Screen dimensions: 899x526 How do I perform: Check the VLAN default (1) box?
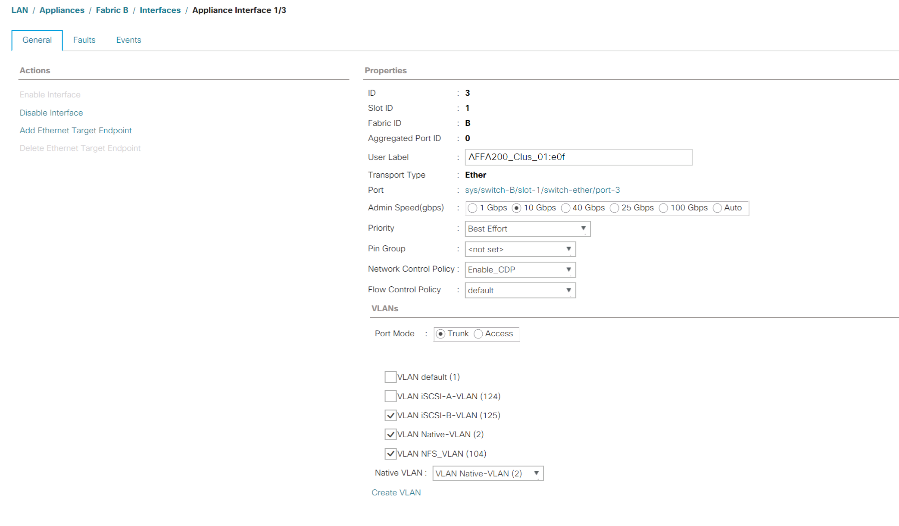point(390,377)
